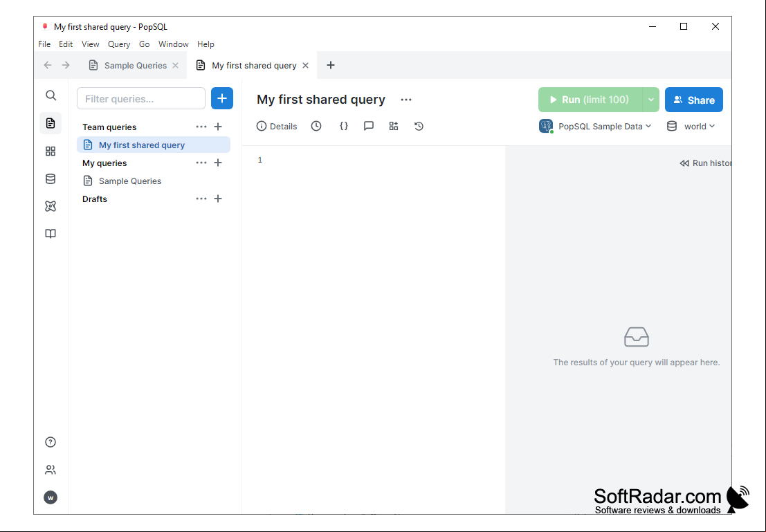Open the queries document icon in sidebar
This screenshot has height=532, width=766.
click(51, 123)
